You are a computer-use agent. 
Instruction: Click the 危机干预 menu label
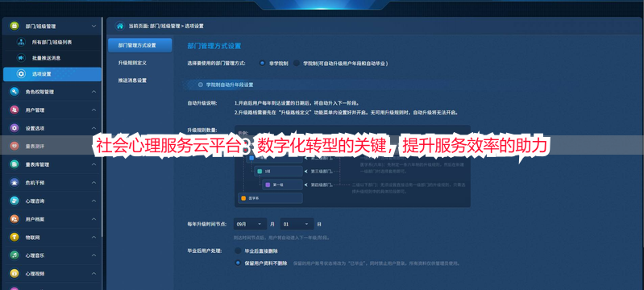tap(35, 182)
